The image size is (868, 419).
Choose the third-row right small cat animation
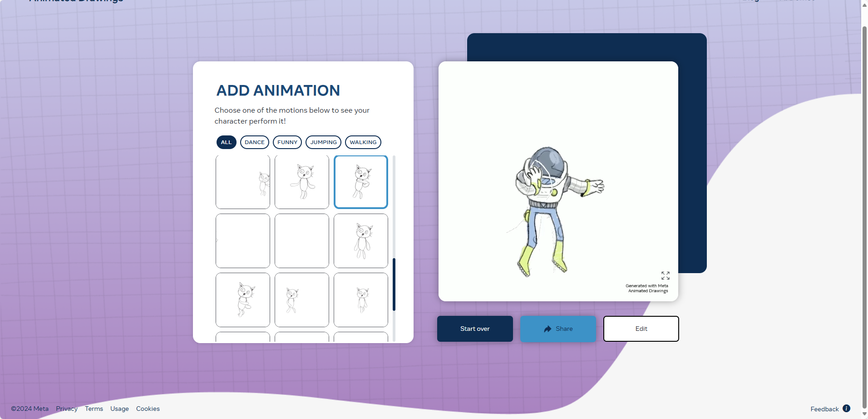(x=361, y=300)
